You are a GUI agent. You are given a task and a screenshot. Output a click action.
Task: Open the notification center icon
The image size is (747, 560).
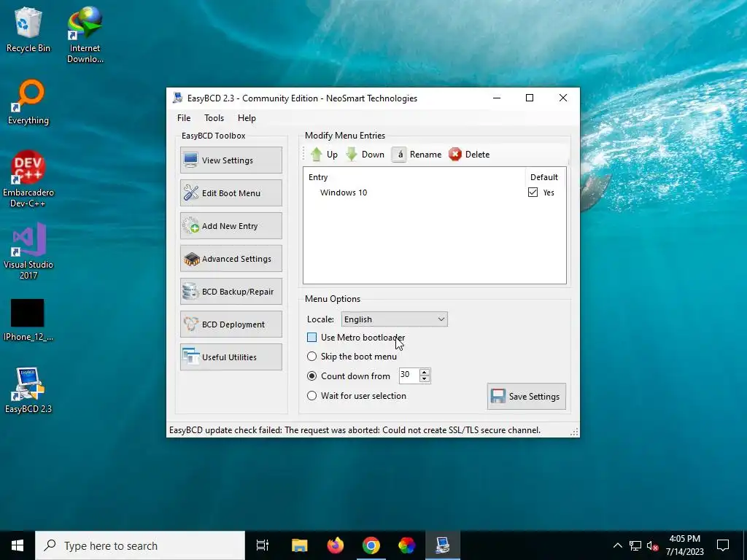723,545
